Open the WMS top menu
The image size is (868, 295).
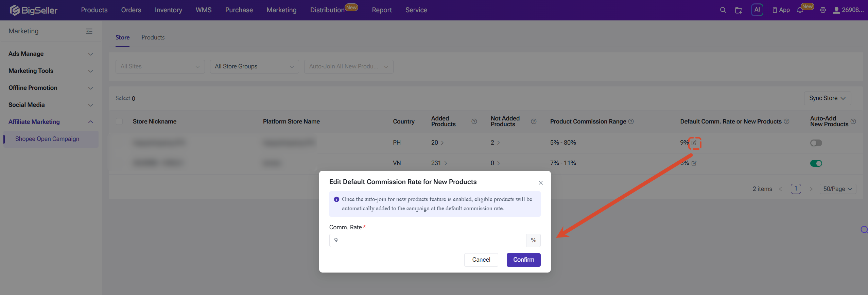(x=204, y=10)
